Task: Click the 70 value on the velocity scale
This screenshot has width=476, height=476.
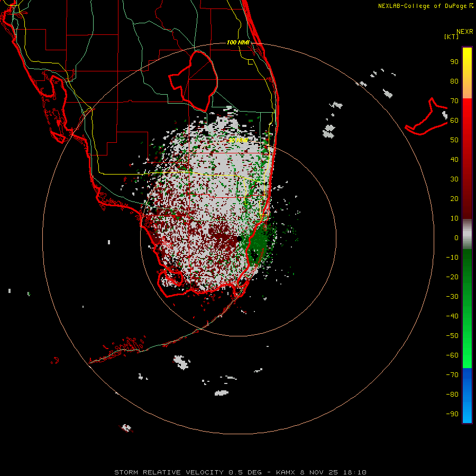Action: coord(454,101)
